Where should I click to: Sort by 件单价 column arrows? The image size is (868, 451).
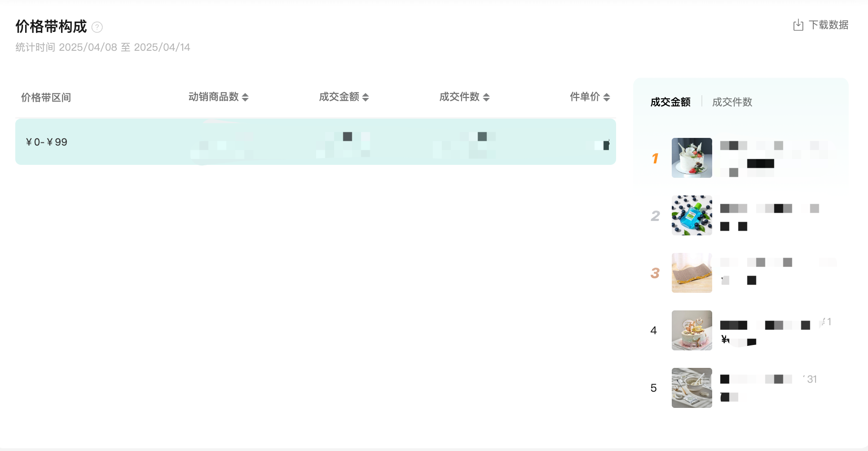point(607,97)
